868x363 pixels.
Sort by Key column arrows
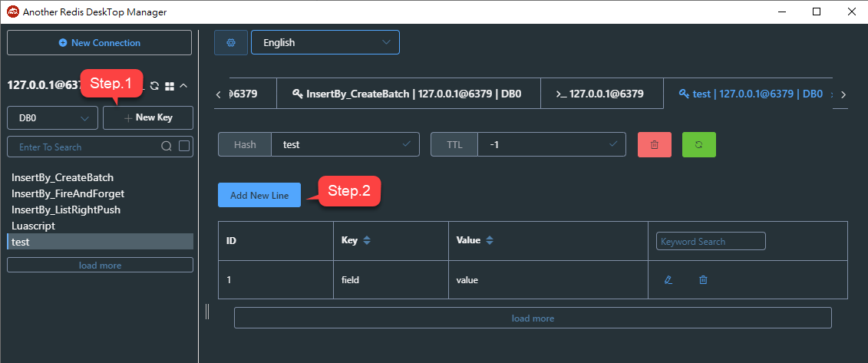[x=367, y=241]
